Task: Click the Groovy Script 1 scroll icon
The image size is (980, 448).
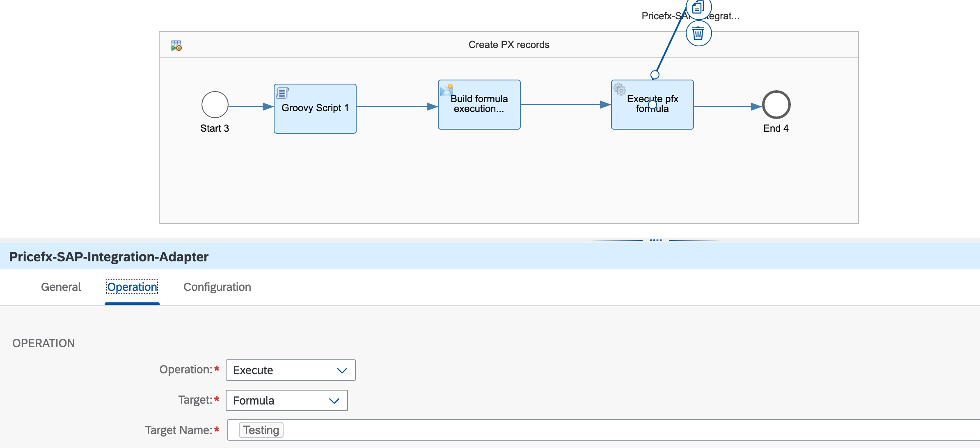Action: 282,93
